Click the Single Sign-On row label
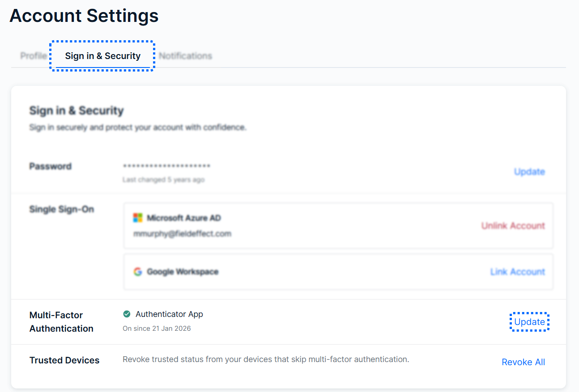Screen dimensions: 579x392 pyautogui.click(x=62, y=209)
